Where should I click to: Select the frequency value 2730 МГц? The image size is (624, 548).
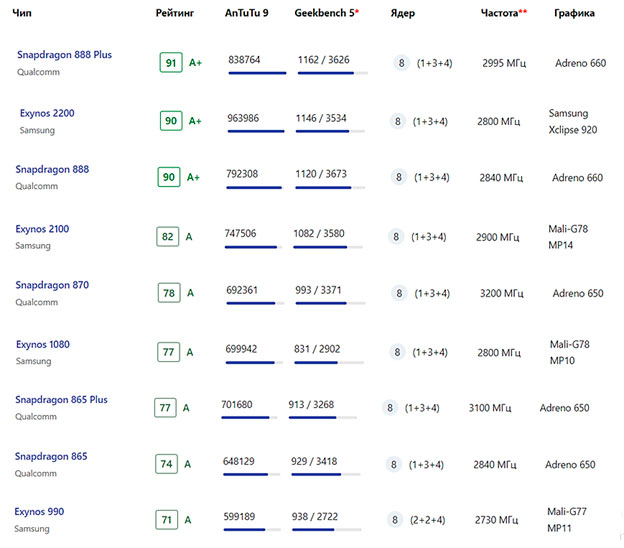[497, 520]
